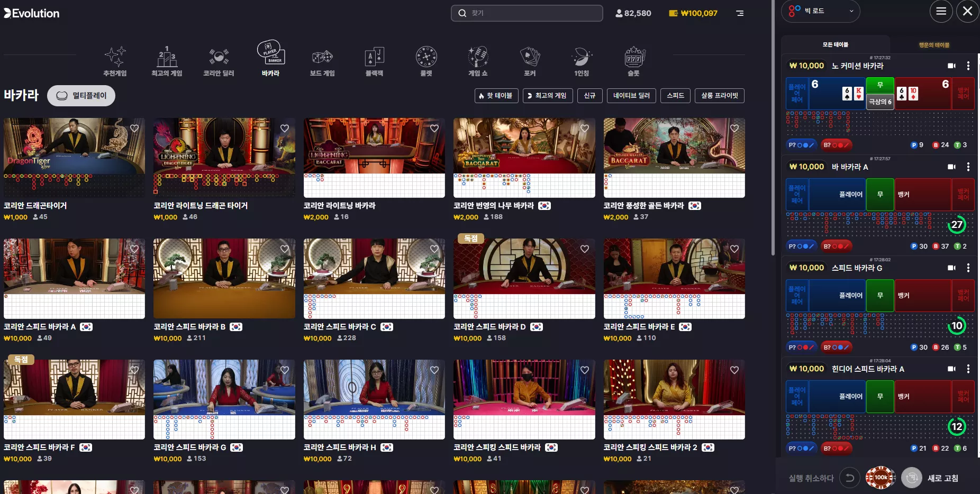Open the 룰렛 wheel icon
Screen dimensions: 980x494
[x=426, y=57]
